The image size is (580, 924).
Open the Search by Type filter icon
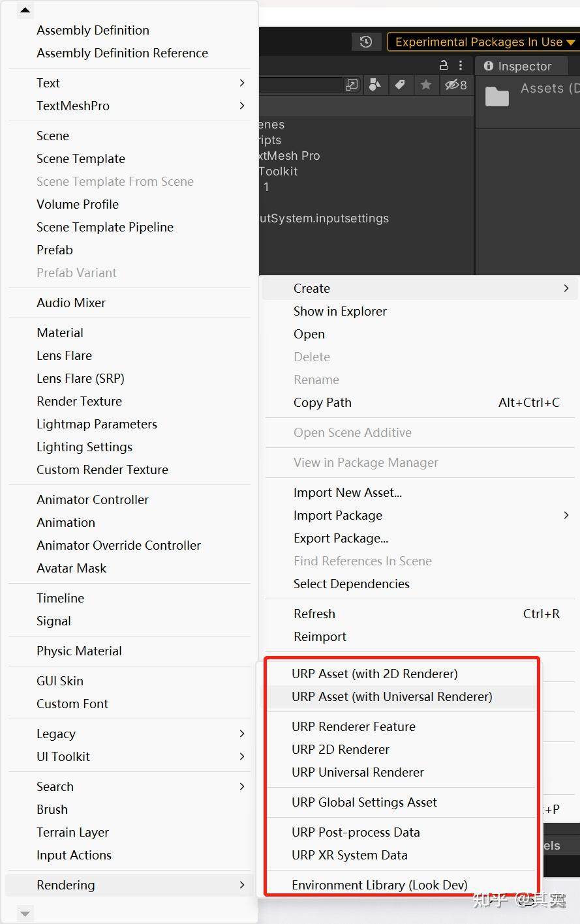click(375, 85)
